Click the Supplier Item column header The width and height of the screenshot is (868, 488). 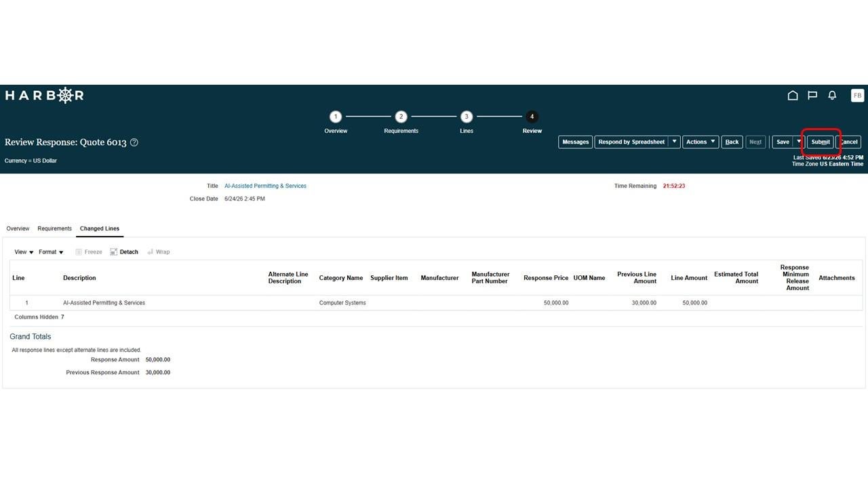click(x=389, y=278)
